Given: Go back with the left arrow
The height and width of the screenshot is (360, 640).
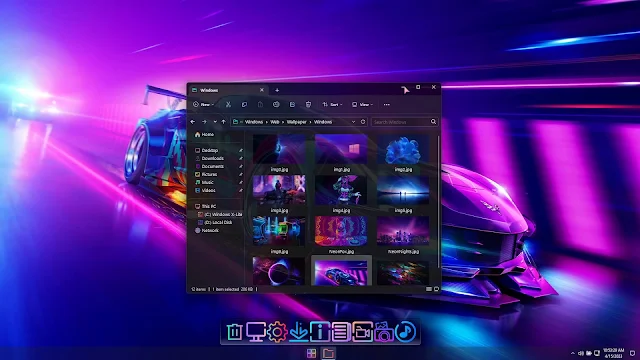Looking at the screenshot, I should coord(193,122).
